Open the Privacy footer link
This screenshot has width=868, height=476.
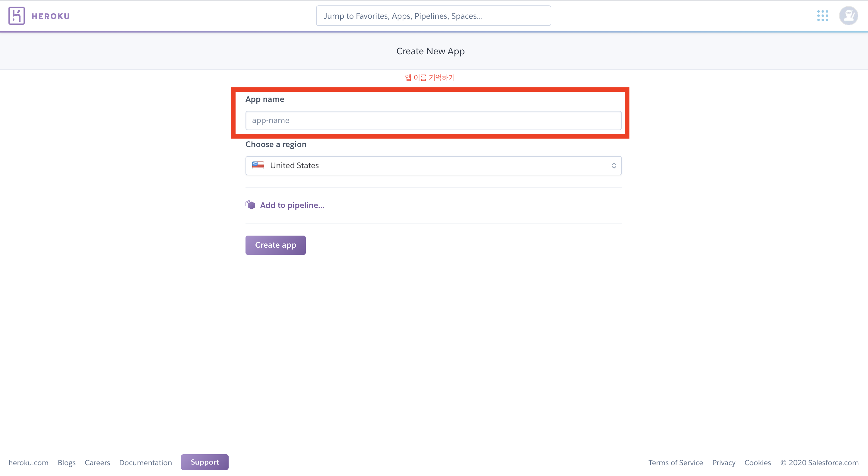(724, 462)
